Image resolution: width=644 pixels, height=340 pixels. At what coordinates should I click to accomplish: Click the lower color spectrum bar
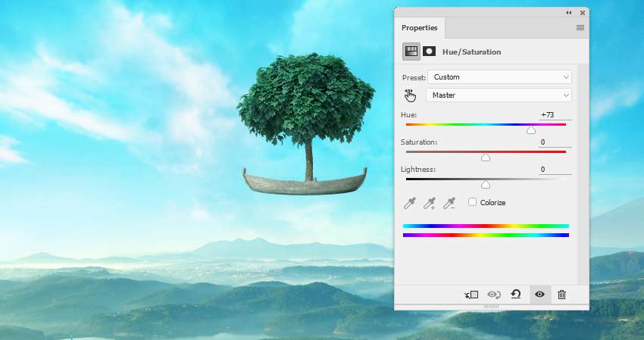click(486, 236)
